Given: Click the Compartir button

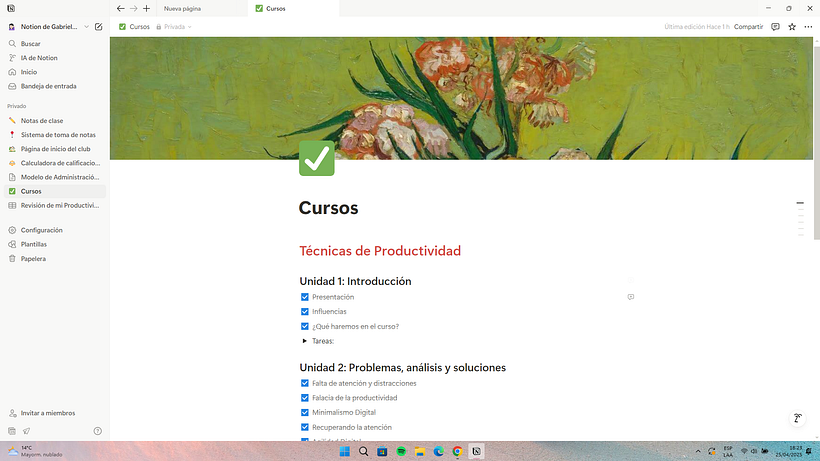Looking at the screenshot, I should [x=748, y=27].
